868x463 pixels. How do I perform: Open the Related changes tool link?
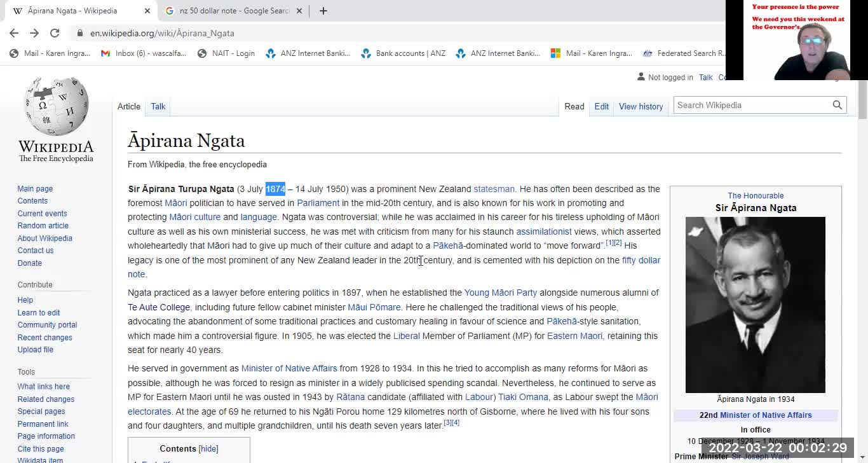pos(46,399)
